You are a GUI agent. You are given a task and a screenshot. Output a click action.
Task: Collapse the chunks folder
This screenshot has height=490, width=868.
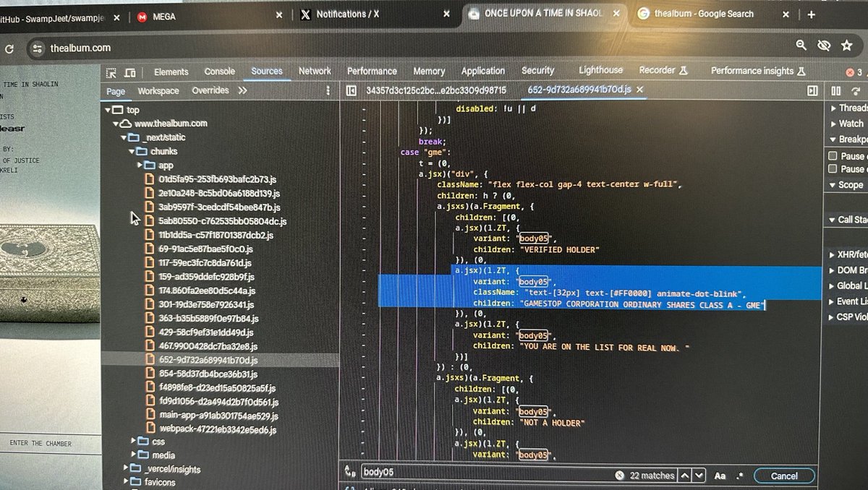(132, 152)
